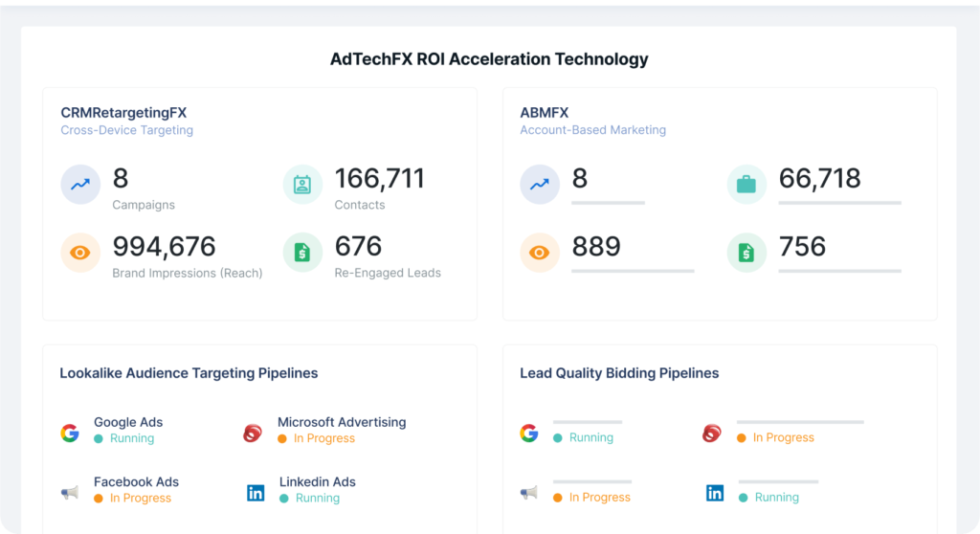Click the In Progress status under Facebook Ads

click(x=140, y=499)
